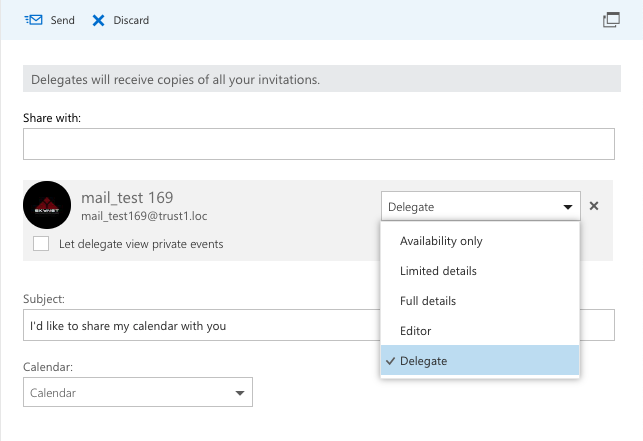643x441 pixels.
Task: Choose Limited details permission
Action: pos(480,271)
